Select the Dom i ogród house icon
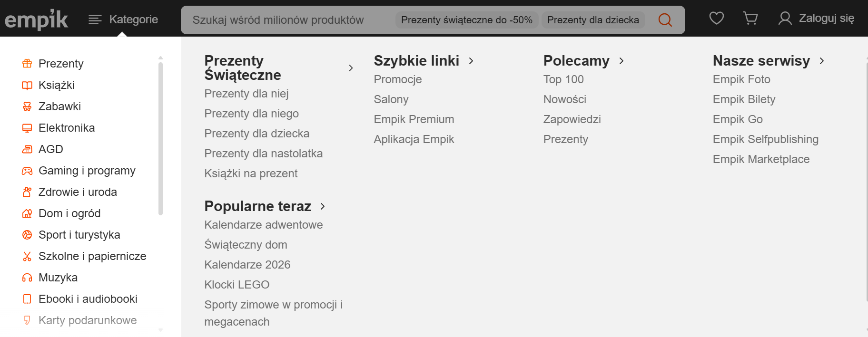This screenshot has width=868, height=337. click(x=27, y=213)
